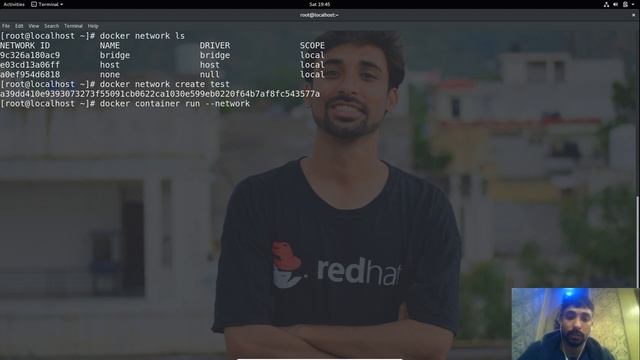Open the File menu
The width and height of the screenshot is (640, 360).
6,26
